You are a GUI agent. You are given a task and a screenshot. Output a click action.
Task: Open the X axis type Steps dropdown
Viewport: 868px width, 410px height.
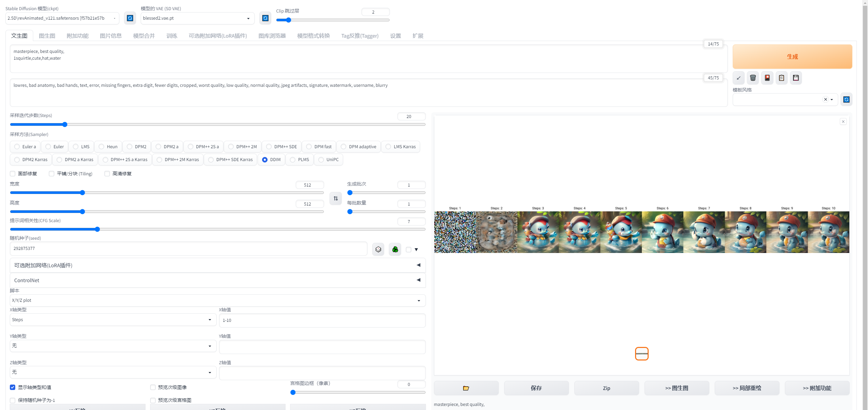113,320
